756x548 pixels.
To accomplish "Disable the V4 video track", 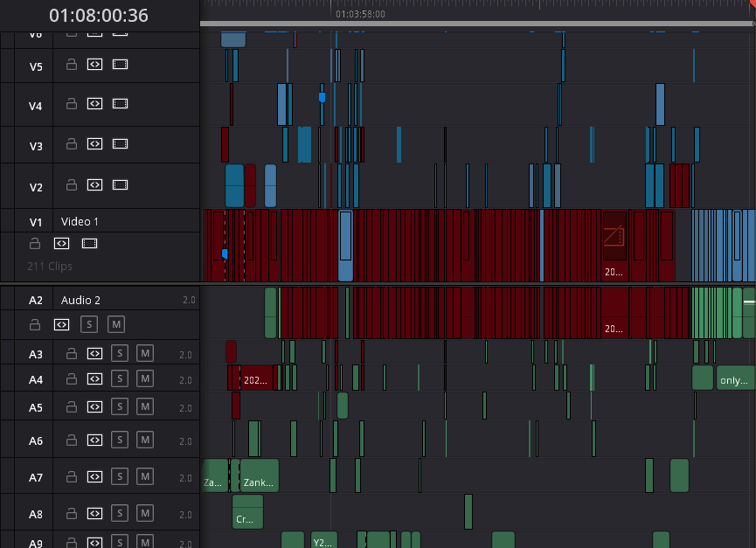I will (x=120, y=104).
